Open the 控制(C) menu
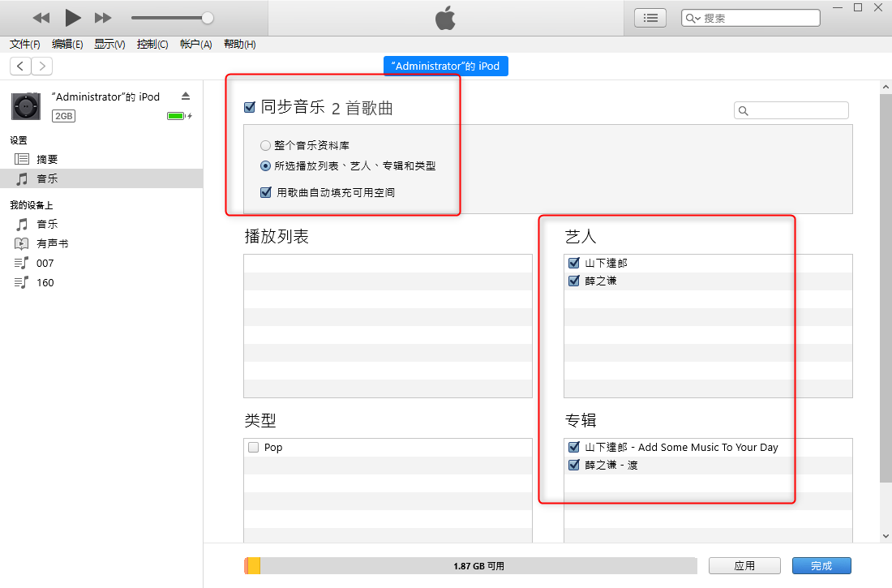Screen dimensions: 892x588 152,45
